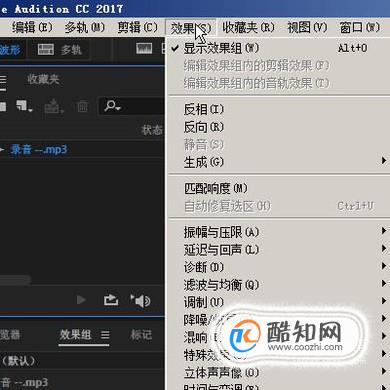Click the trash delete icon
Viewport: 390px width, 390px height.
82,107
